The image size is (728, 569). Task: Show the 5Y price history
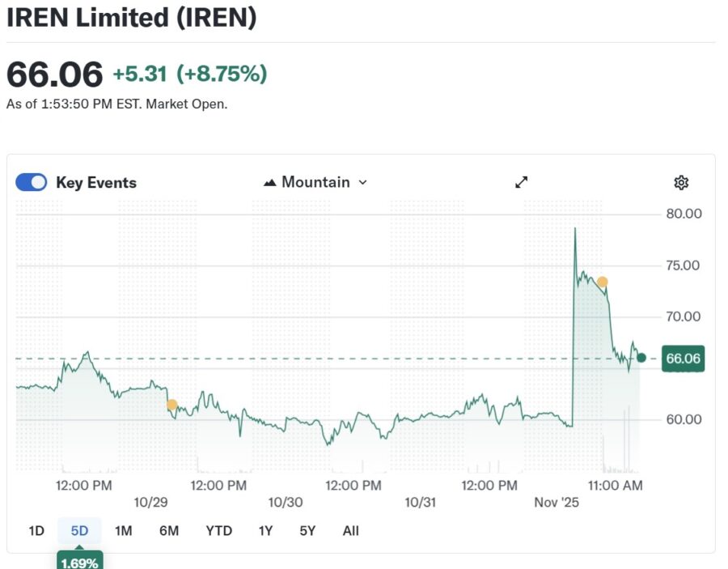click(x=307, y=531)
